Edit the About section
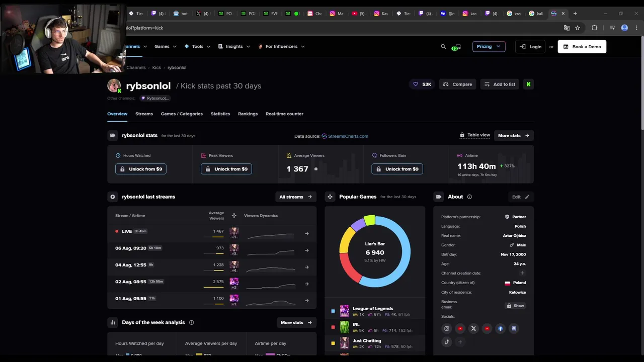The width and height of the screenshot is (644, 362). 521,197
